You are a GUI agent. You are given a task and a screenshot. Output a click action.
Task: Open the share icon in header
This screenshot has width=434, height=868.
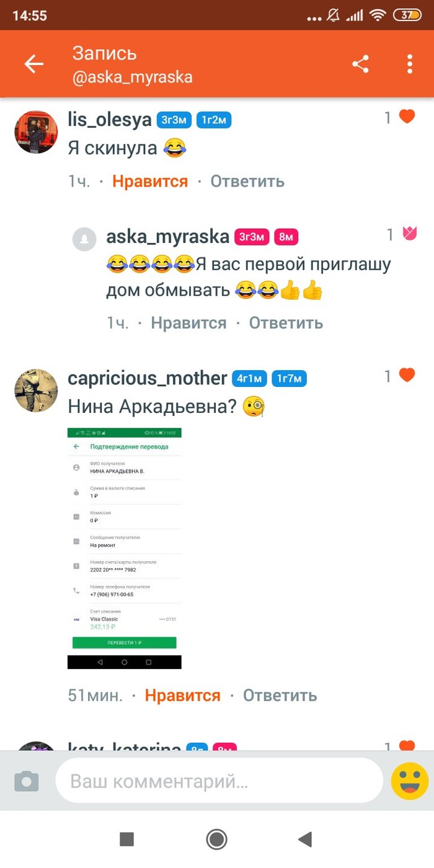click(x=360, y=64)
